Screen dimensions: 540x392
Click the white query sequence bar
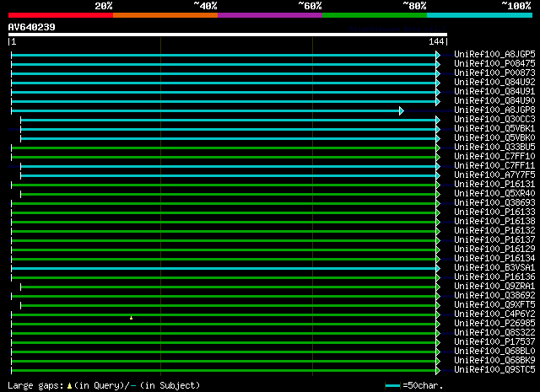pyautogui.click(x=228, y=35)
